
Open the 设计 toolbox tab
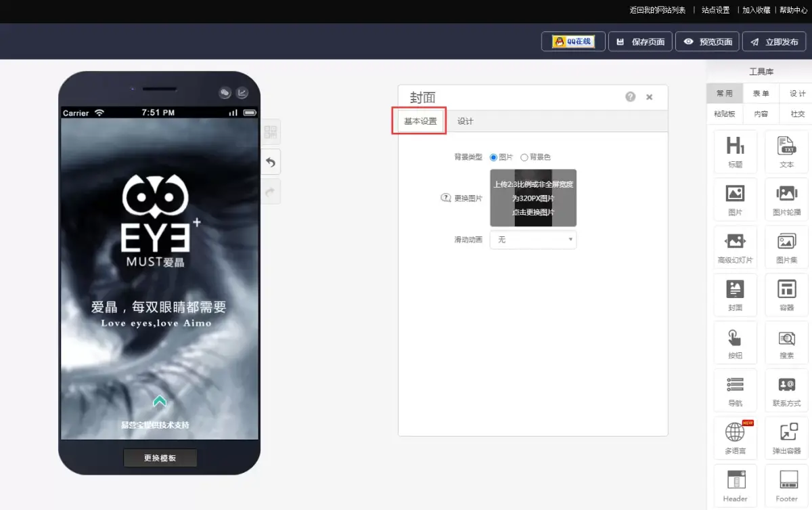[x=798, y=93]
